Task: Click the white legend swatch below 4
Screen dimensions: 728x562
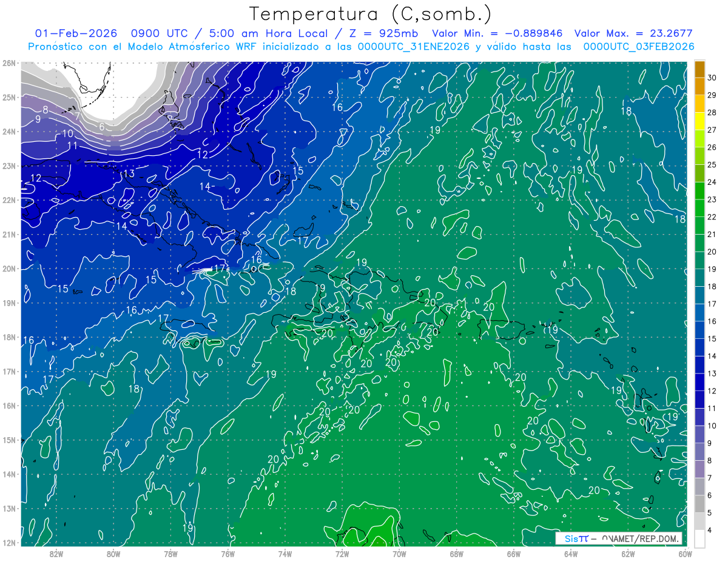Action: (699, 538)
